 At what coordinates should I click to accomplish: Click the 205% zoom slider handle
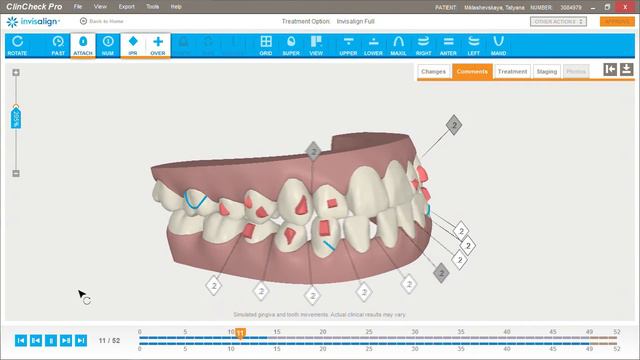tap(16, 118)
